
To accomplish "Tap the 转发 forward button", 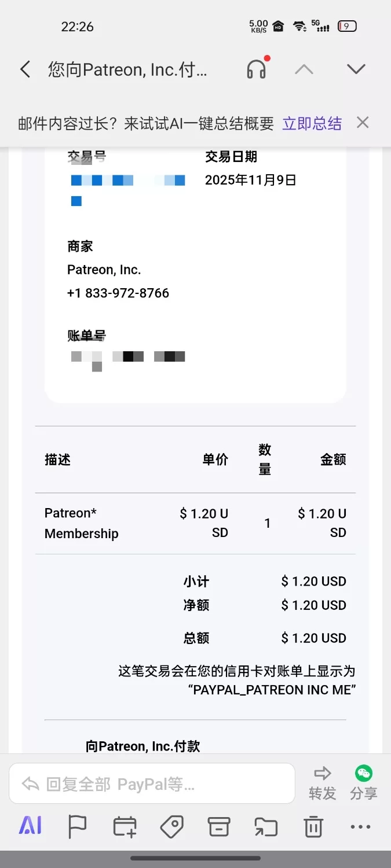I will (x=322, y=784).
